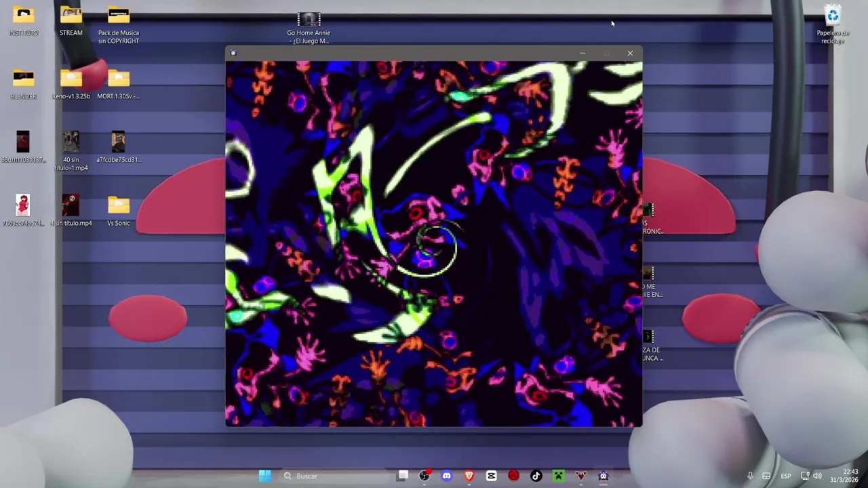Select the a7fcdbe75cd31 image file

tap(118, 148)
